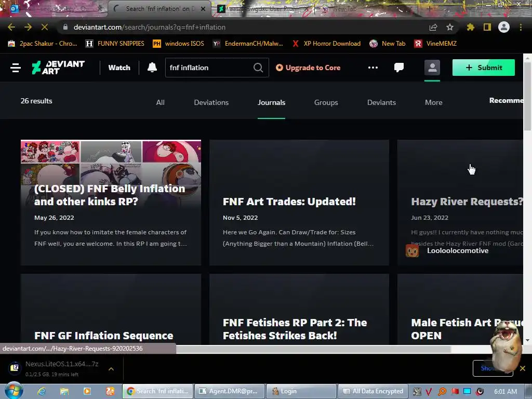
Task: Click the vertical page scrollbar thumb
Action: point(528,97)
